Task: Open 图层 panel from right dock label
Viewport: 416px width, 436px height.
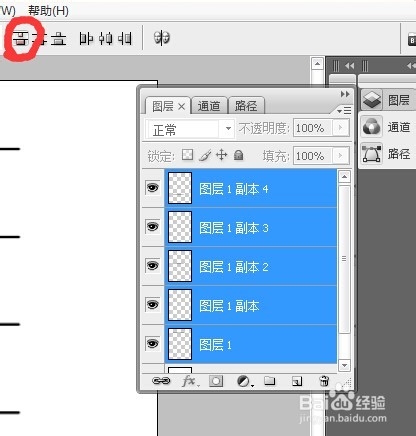Action: click(399, 100)
